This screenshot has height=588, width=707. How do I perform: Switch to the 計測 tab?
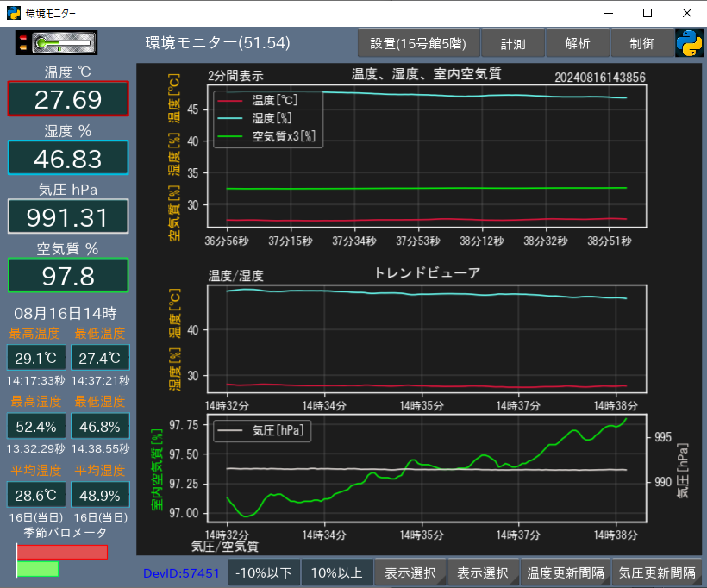pyautogui.click(x=513, y=43)
